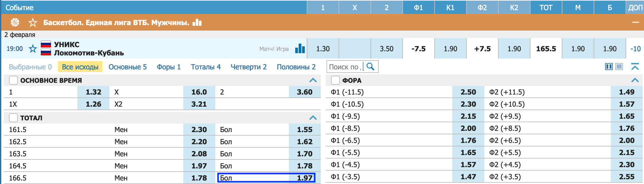Open the Четверти 2 tab
644x184 pixels.
249,67
